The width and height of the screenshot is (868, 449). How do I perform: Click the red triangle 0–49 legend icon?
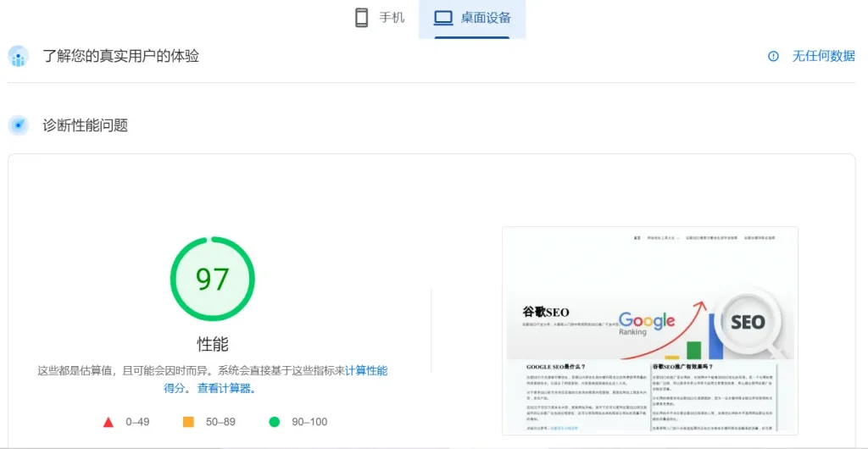pyautogui.click(x=108, y=423)
